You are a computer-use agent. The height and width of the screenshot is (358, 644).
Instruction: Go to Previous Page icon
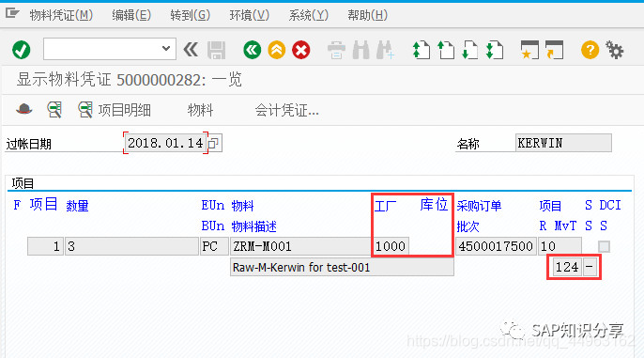(x=446, y=50)
